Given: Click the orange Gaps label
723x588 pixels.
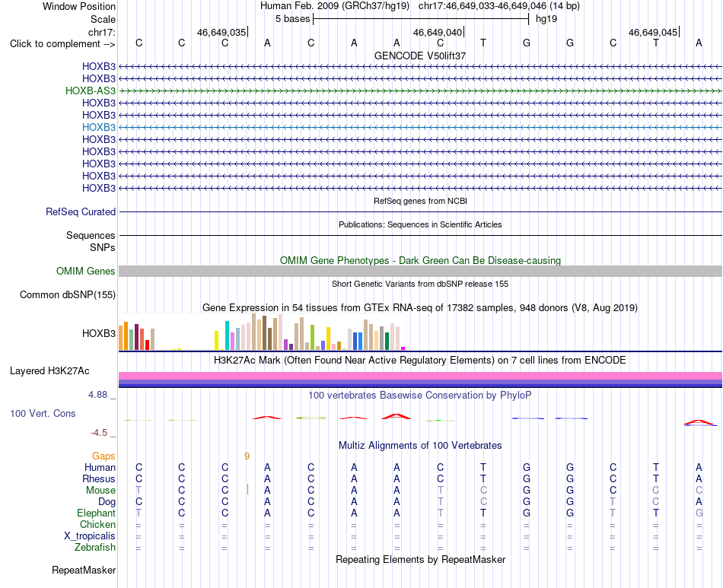Looking at the screenshot, I should click(x=104, y=456).
